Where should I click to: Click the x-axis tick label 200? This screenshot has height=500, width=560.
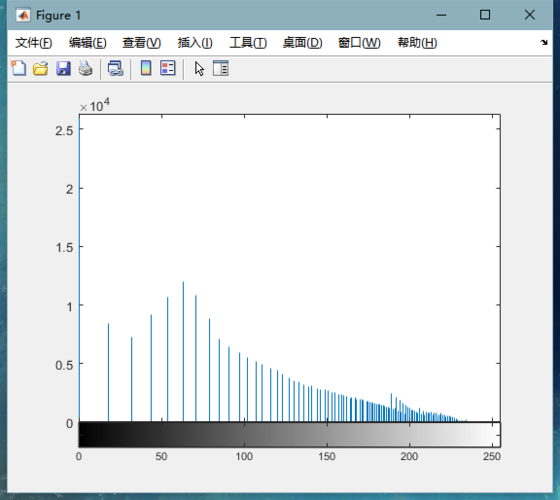coord(409,456)
